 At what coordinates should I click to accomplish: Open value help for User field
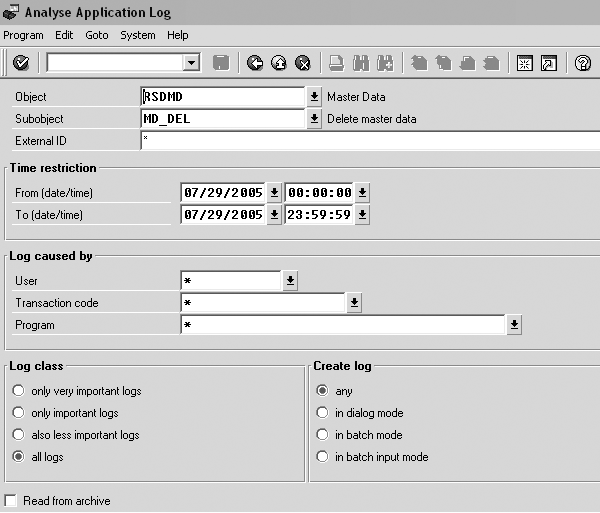click(290, 281)
